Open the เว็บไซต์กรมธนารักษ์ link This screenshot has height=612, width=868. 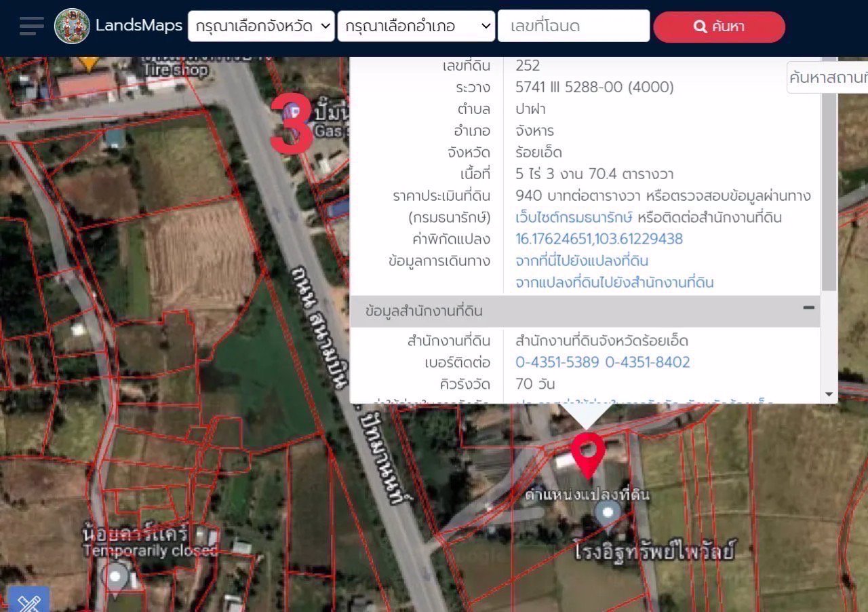pos(574,218)
